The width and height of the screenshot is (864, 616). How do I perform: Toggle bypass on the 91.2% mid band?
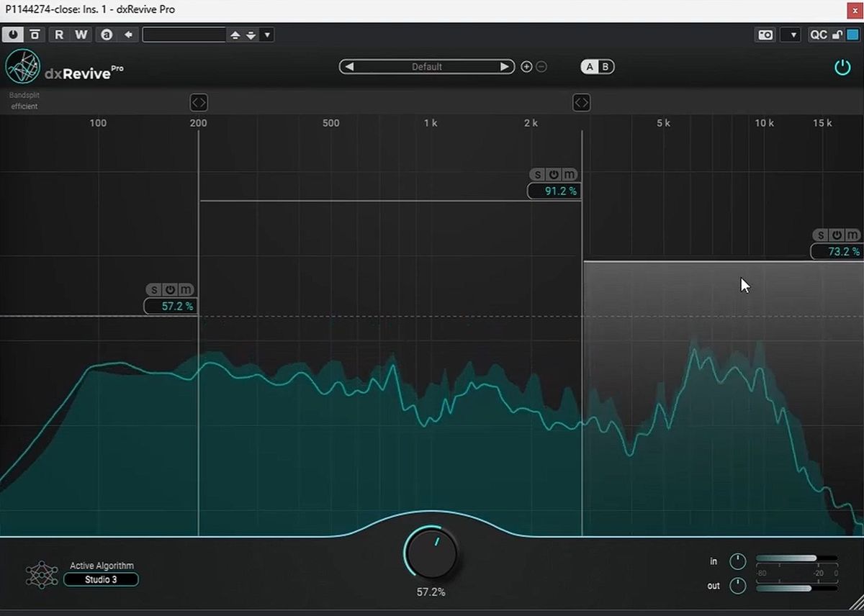pos(554,175)
